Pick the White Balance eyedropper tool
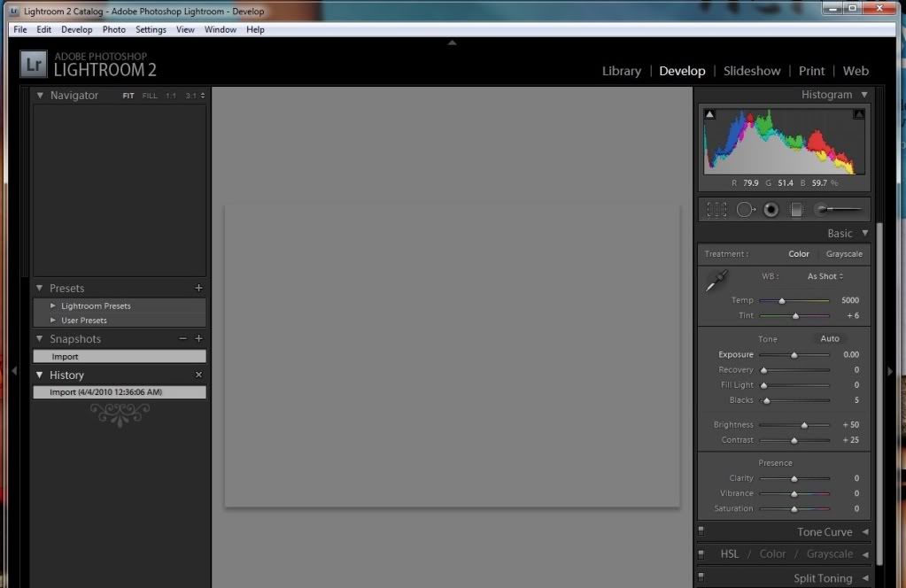Image resolution: width=906 pixels, height=588 pixels. (716, 281)
